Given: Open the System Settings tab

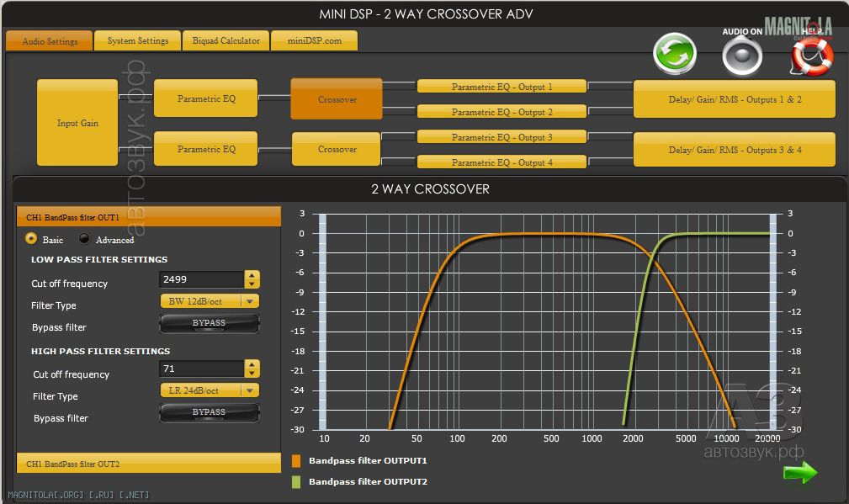Looking at the screenshot, I should tap(137, 40).
